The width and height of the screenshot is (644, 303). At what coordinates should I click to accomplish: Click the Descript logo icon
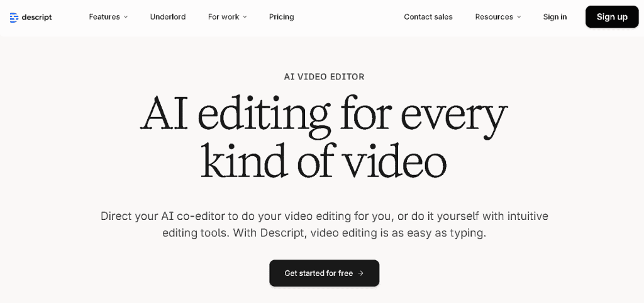click(14, 17)
